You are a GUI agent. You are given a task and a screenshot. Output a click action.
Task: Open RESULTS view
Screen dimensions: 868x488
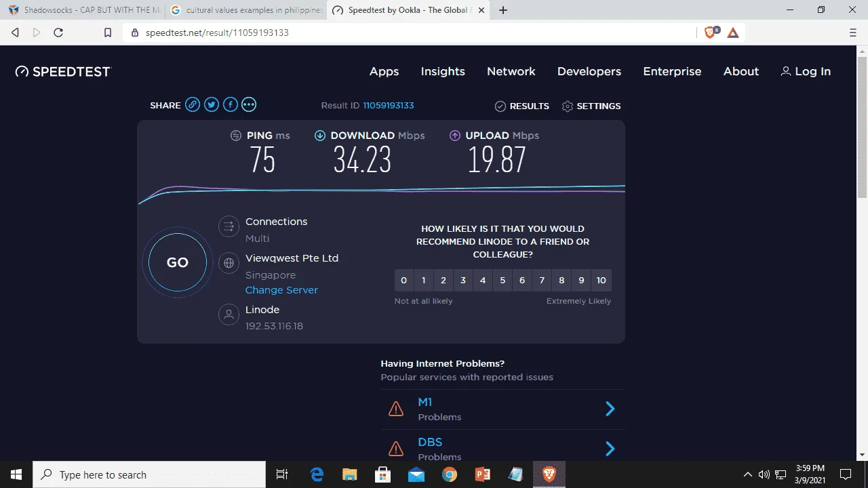coord(522,106)
